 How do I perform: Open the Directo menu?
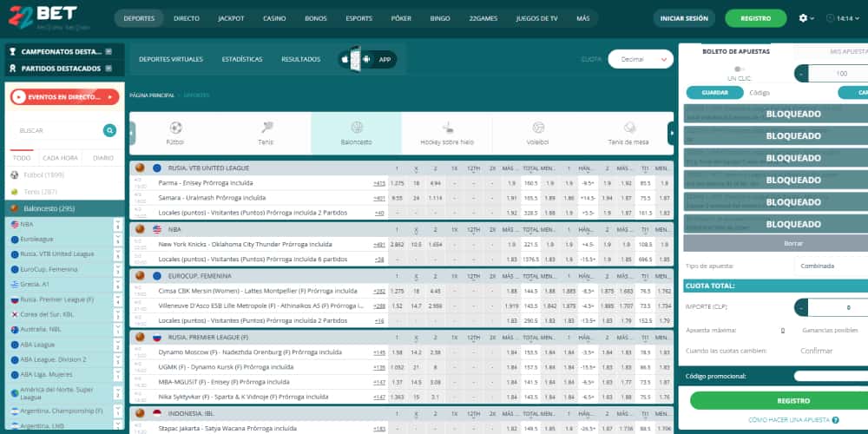187,18
